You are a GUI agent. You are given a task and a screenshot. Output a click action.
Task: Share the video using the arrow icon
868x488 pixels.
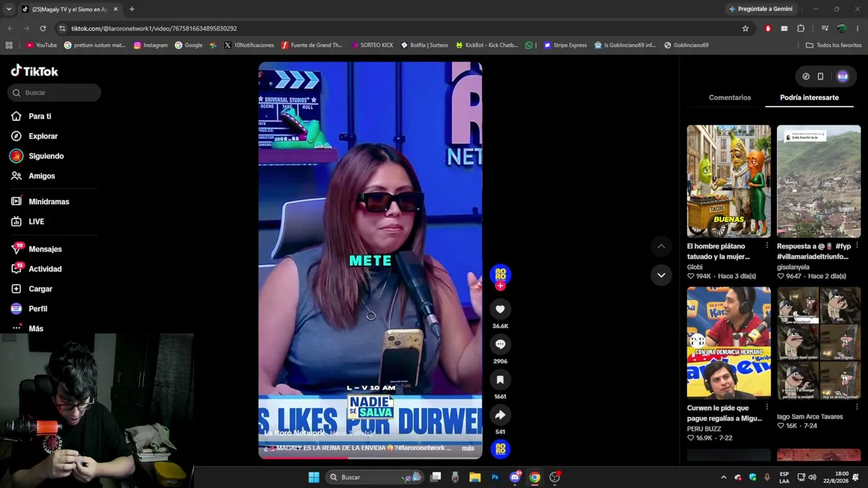(x=500, y=415)
